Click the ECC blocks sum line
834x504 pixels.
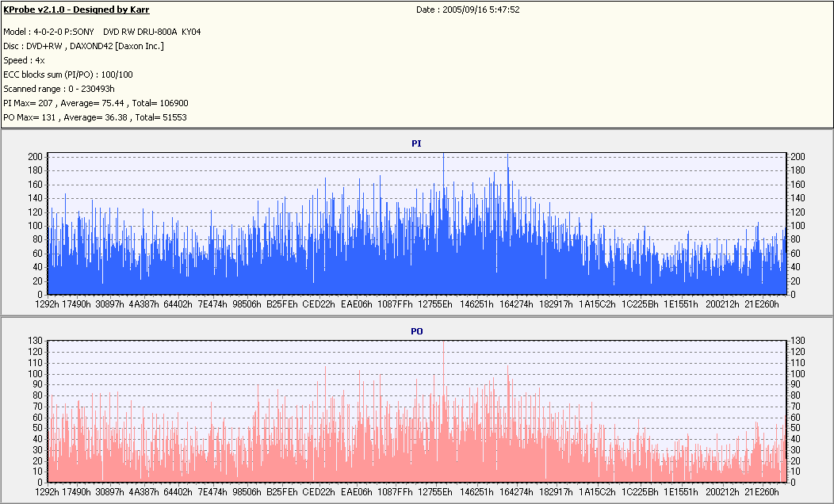point(68,75)
